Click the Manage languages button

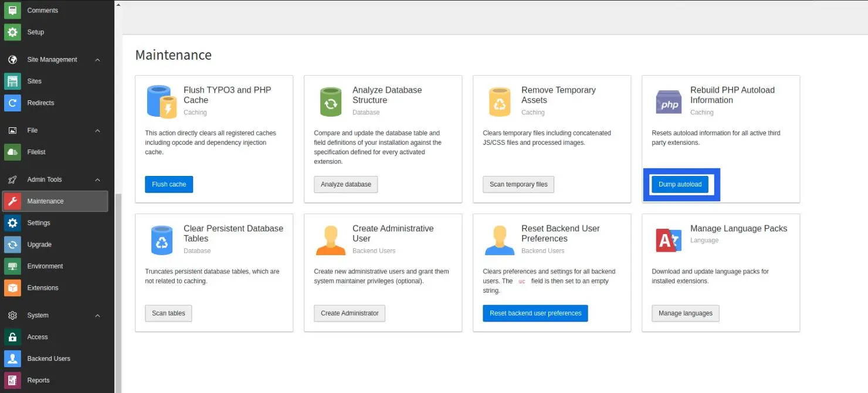(686, 313)
